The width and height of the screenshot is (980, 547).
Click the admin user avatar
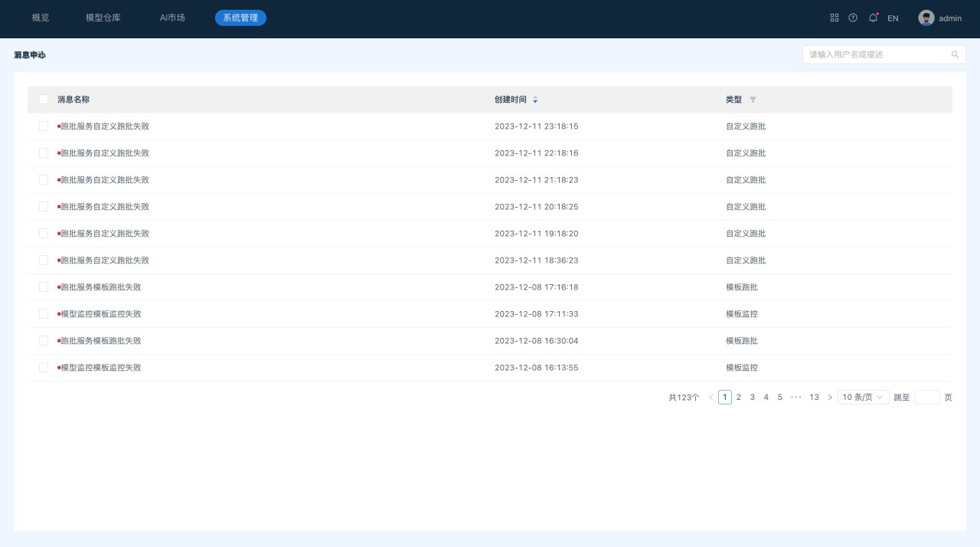[x=926, y=18]
